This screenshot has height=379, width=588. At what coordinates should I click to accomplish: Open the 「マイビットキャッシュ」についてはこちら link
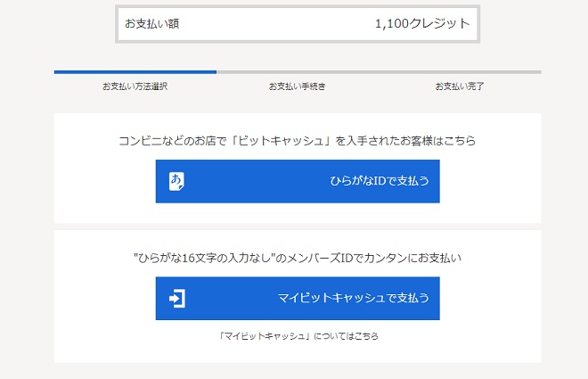(297, 336)
